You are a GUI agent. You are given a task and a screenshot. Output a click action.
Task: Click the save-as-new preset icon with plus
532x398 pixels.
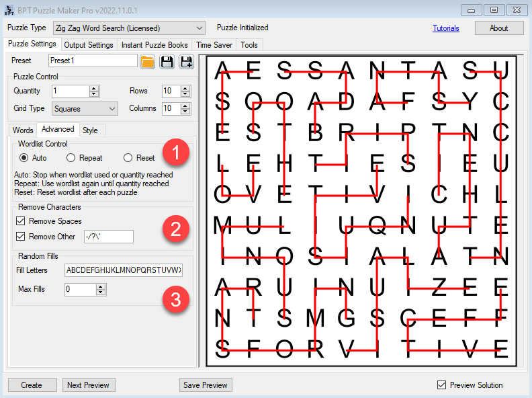tap(186, 61)
